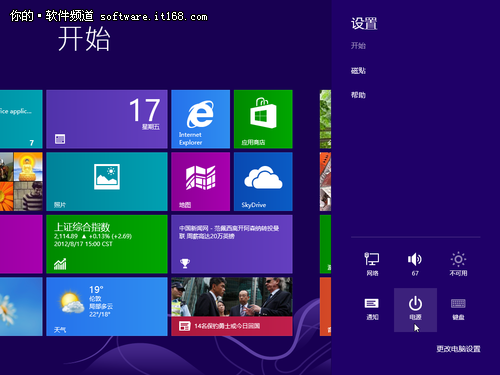Launch the Maps tile (地图)

200,182
